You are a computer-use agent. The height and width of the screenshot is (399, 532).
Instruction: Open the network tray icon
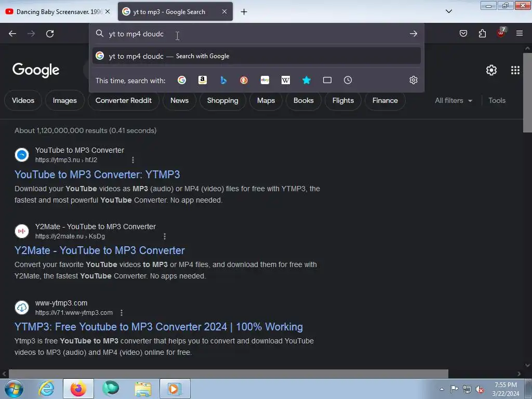point(467,389)
